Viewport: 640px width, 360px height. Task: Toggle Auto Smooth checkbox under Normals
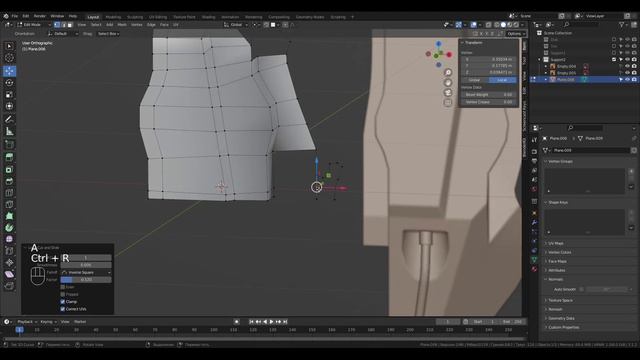[582, 289]
